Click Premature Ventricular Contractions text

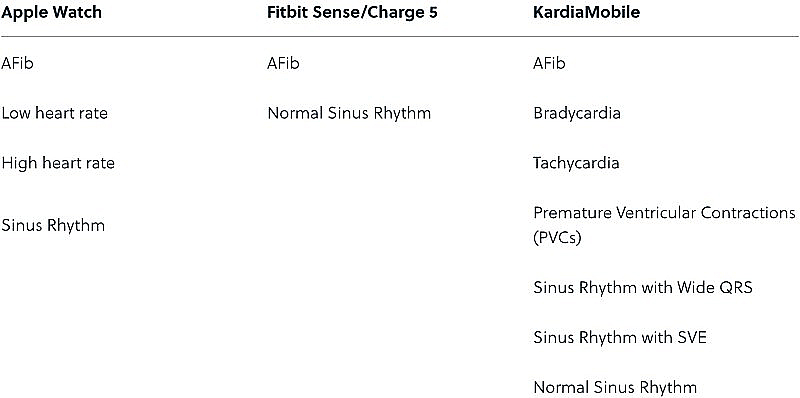tap(664, 213)
